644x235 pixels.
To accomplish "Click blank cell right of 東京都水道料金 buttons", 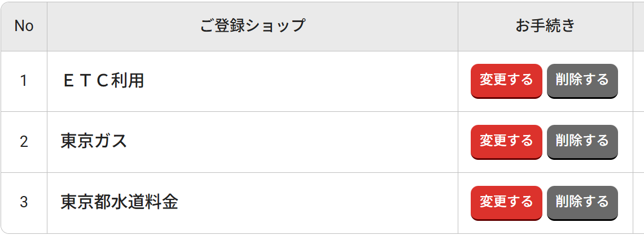I will coord(638,202).
